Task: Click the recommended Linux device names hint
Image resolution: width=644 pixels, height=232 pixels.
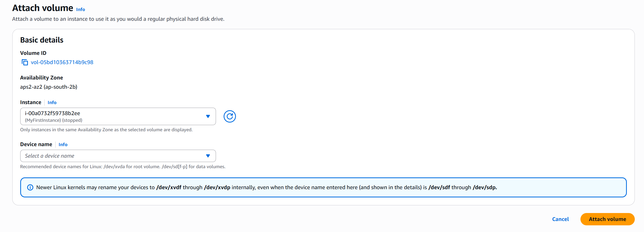Action: pyautogui.click(x=123, y=167)
